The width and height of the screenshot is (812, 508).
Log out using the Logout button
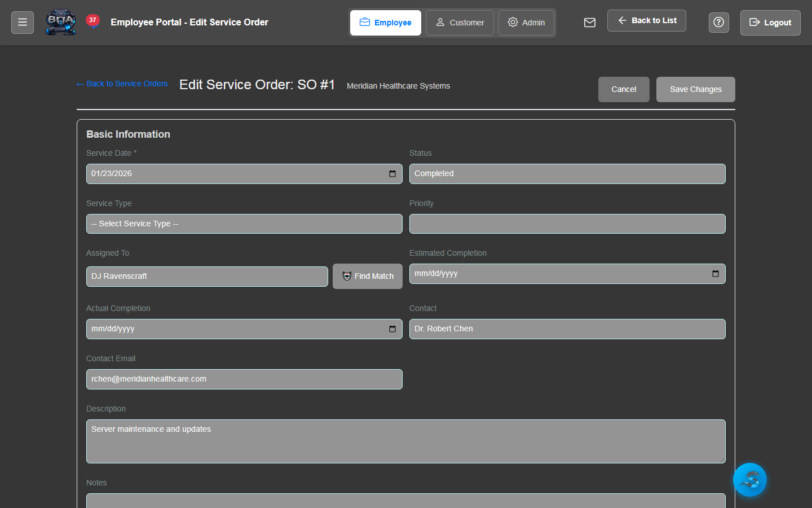tap(770, 23)
